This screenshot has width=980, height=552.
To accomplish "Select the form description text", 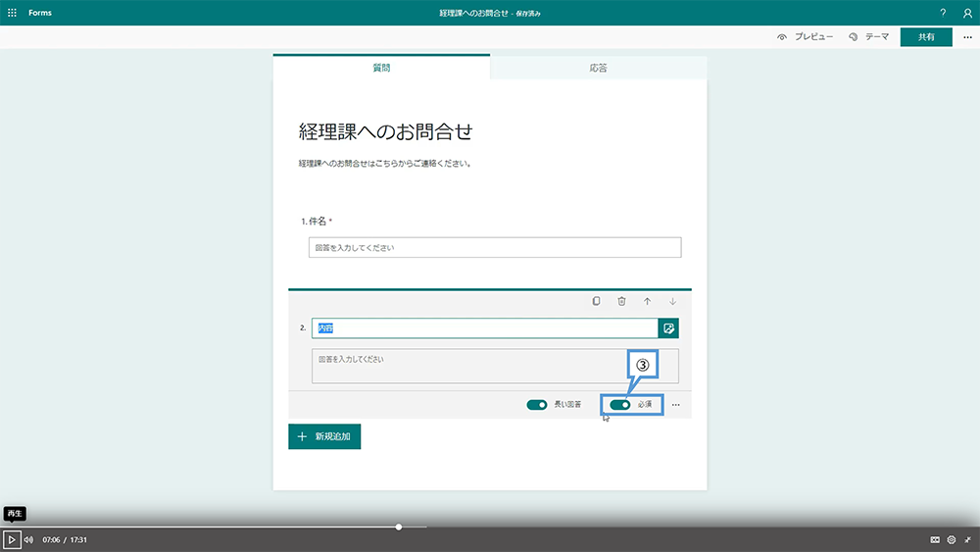I will click(384, 163).
